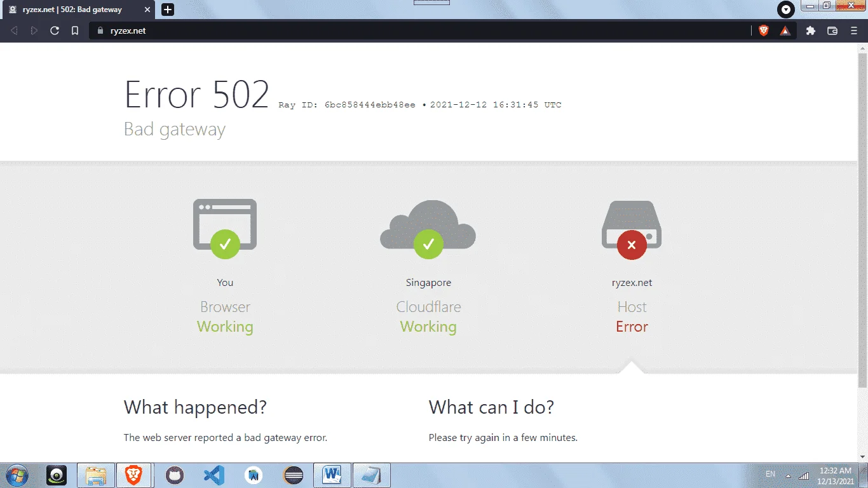The width and height of the screenshot is (868, 488).
Task: Click the 'What can I do?' heading
Action: 491,407
